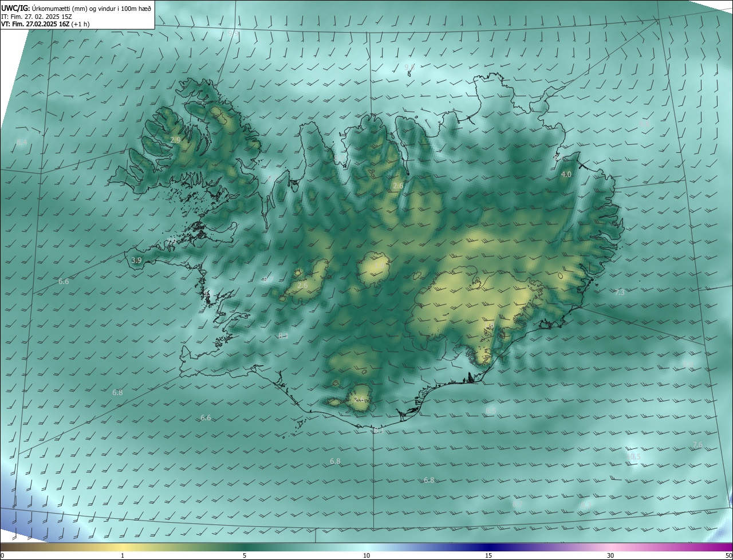Click the '0' tick on the colour scale
This screenshot has width=733, height=560.
tap(2, 555)
